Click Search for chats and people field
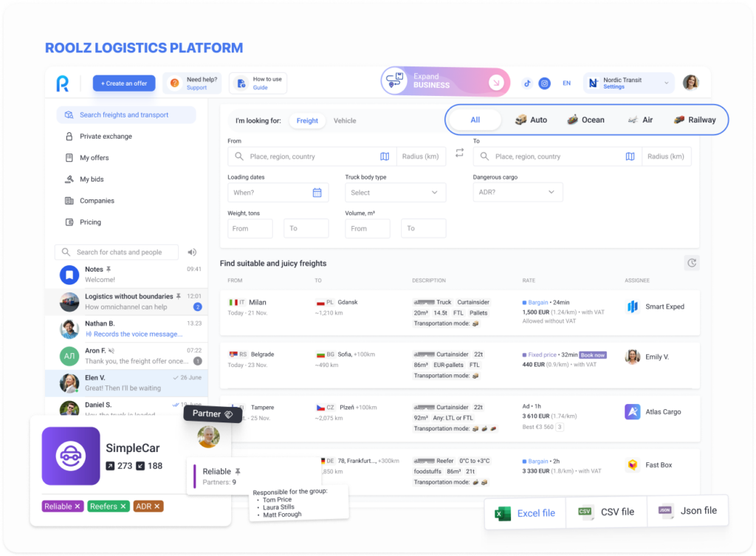 tap(117, 253)
